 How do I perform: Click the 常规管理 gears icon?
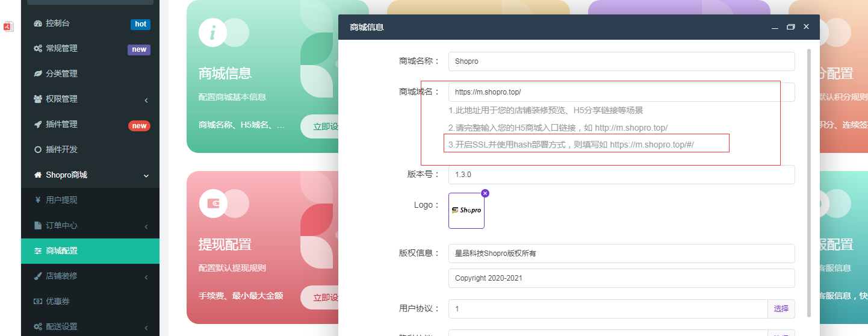point(38,49)
